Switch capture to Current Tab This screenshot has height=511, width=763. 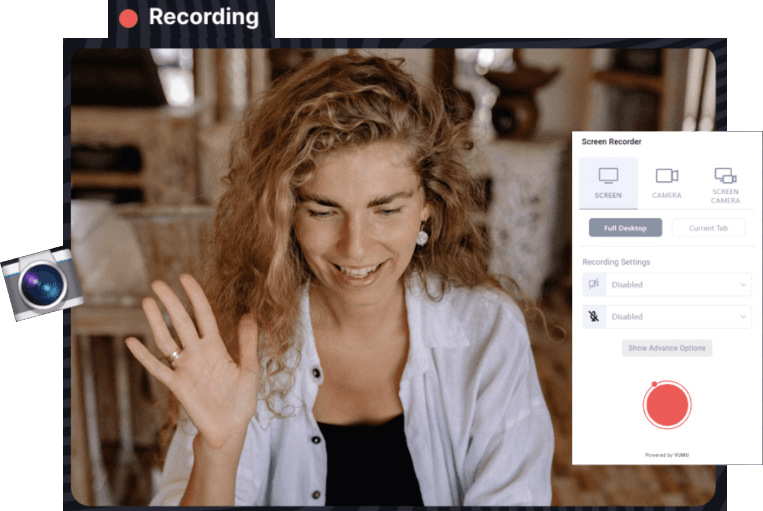(708, 228)
